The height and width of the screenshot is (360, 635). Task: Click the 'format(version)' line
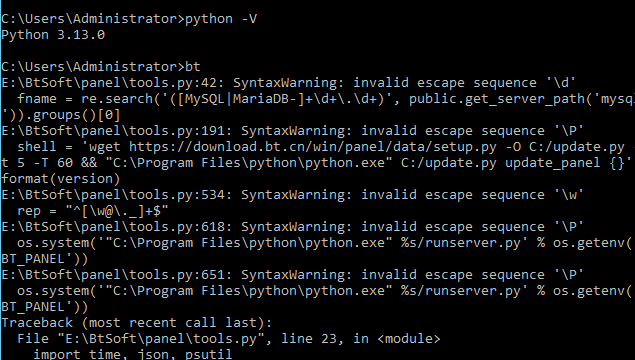(61, 179)
